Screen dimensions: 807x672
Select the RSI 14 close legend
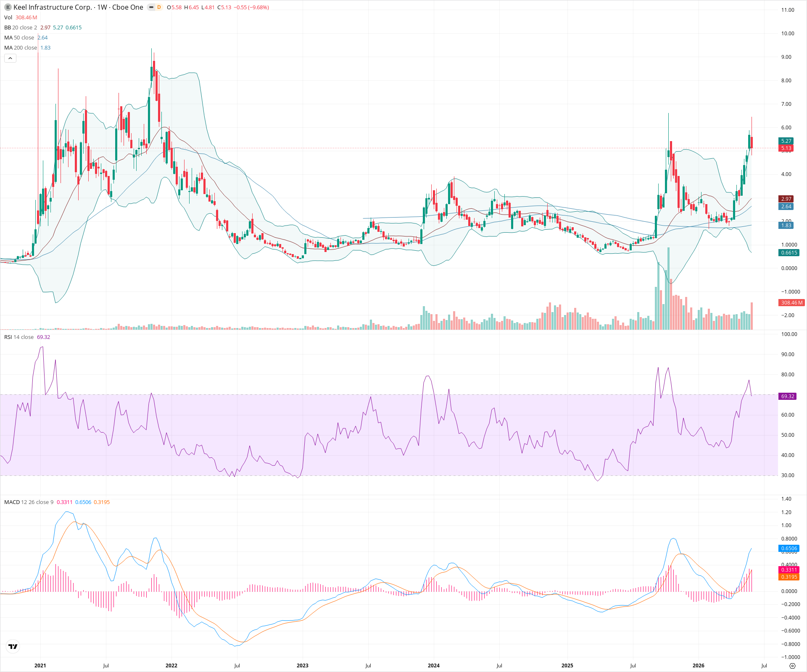pyautogui.click(x=19, y=337)
